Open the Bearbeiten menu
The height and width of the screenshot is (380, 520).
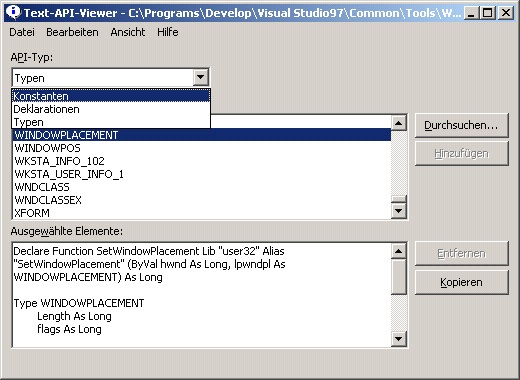(72, 32)
